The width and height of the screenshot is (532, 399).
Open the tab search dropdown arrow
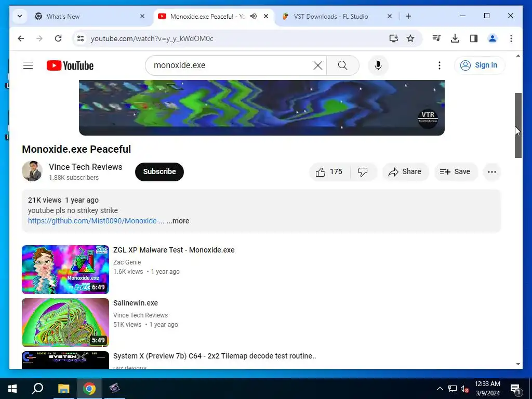pos(20,16)
